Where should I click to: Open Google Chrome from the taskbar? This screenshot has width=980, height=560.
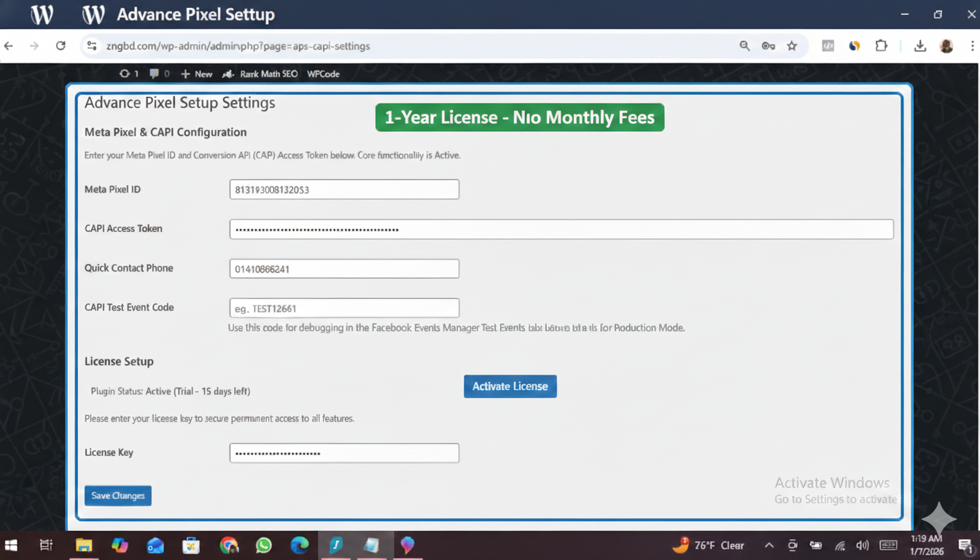pos(229,545)
